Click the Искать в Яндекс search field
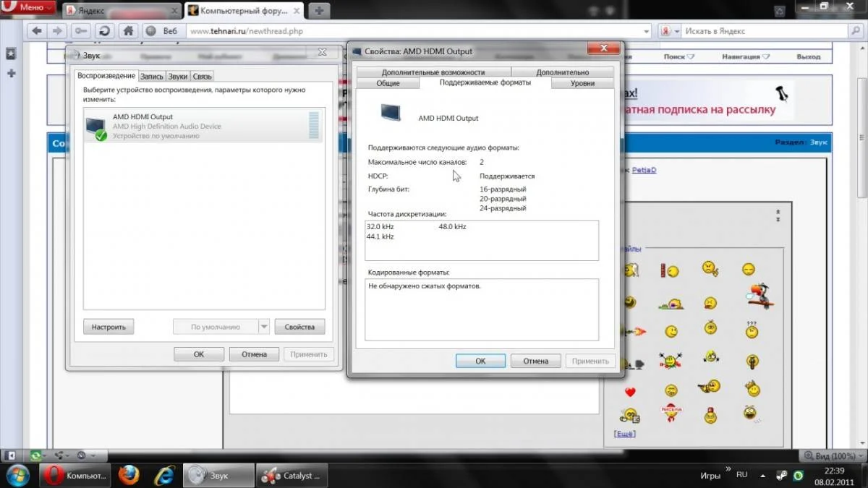The image size is (868, 488). tap(765, 31)
